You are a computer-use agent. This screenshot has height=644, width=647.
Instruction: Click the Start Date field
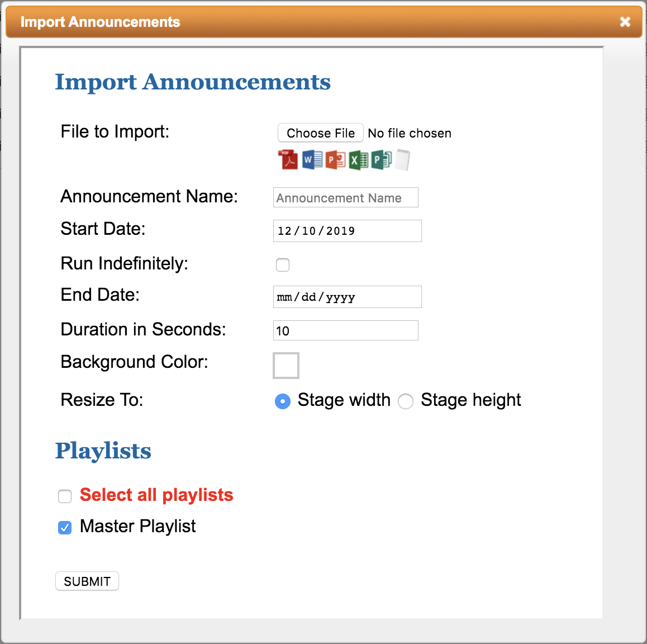coord(347,231)
